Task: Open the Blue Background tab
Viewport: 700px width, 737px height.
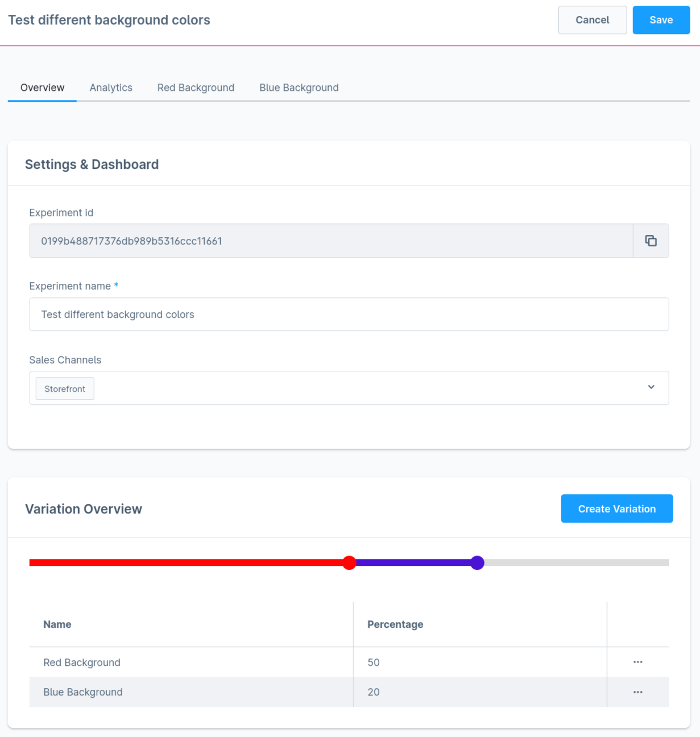Action: [299, 88]
